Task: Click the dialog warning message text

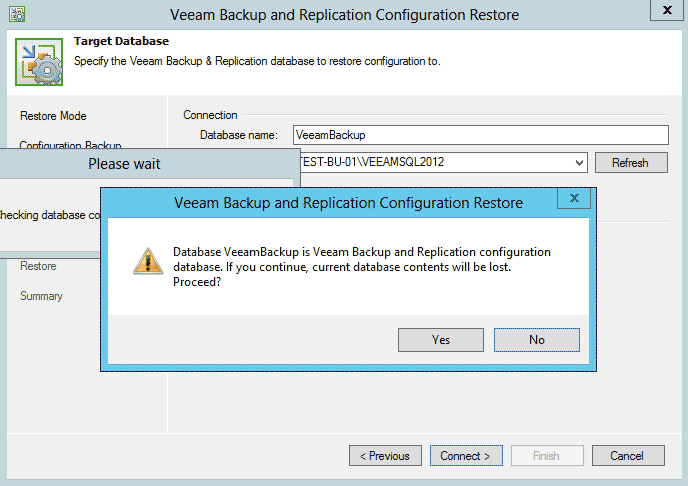Action: click(x=362, y=267)
